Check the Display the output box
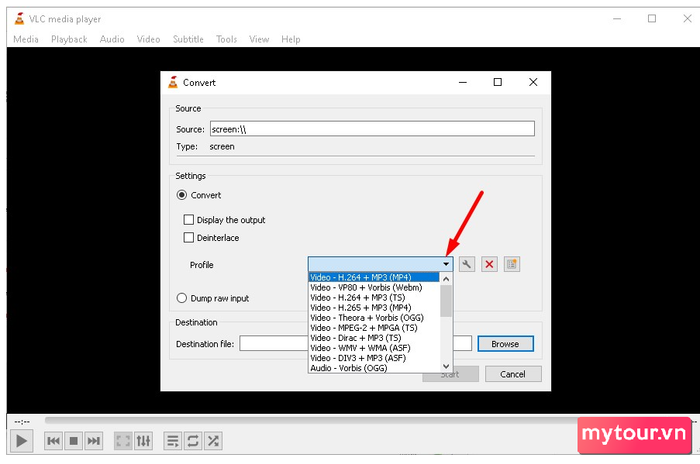Image resolution: width=700 pixels, height=464 pixels. point(188,220)
